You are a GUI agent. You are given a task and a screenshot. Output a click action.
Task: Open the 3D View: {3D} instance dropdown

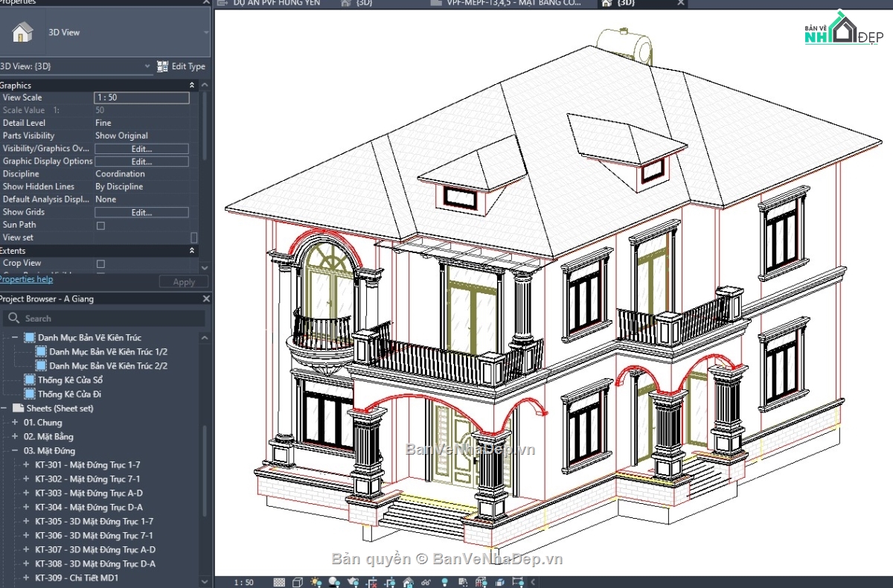(x=147, y=66)
